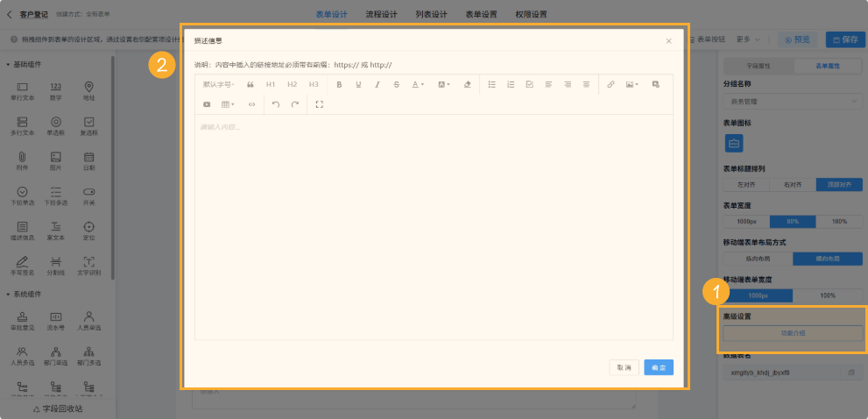
Task: Insert a to-do checklist
Action: [x=529, y=84]
